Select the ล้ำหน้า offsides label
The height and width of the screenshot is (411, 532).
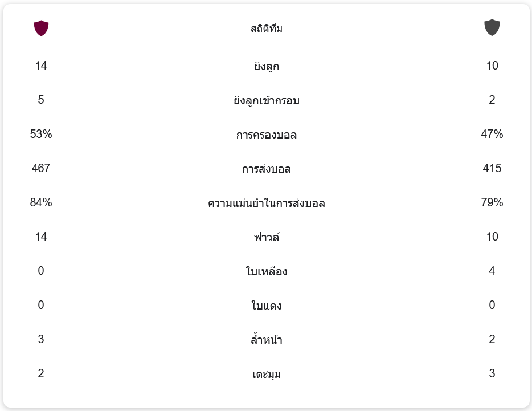pos(266,340)
